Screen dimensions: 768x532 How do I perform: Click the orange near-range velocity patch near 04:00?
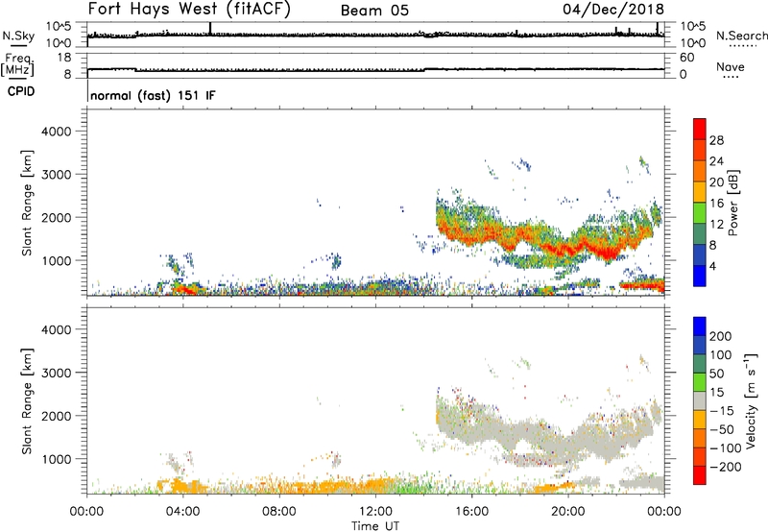[186, 487]
